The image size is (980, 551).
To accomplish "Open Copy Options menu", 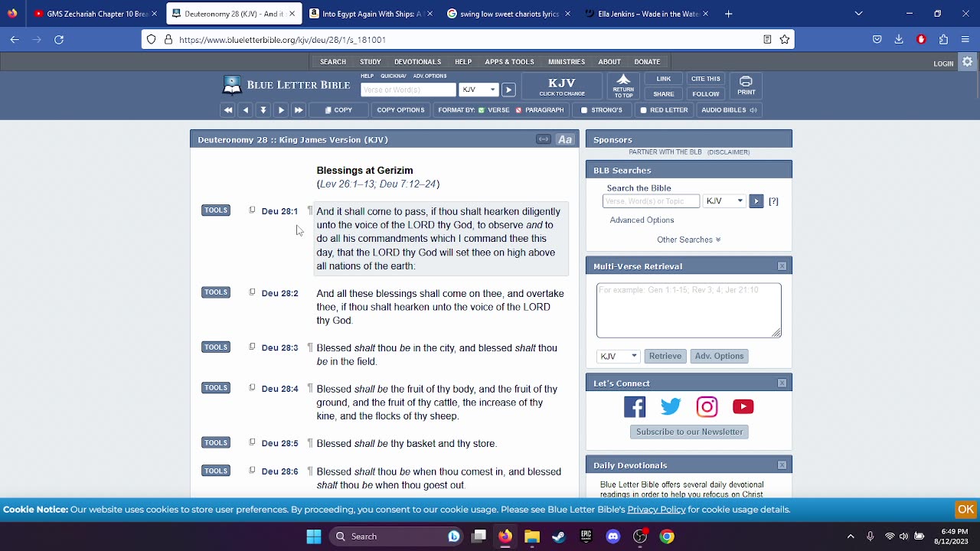I will tap(400, 110).
